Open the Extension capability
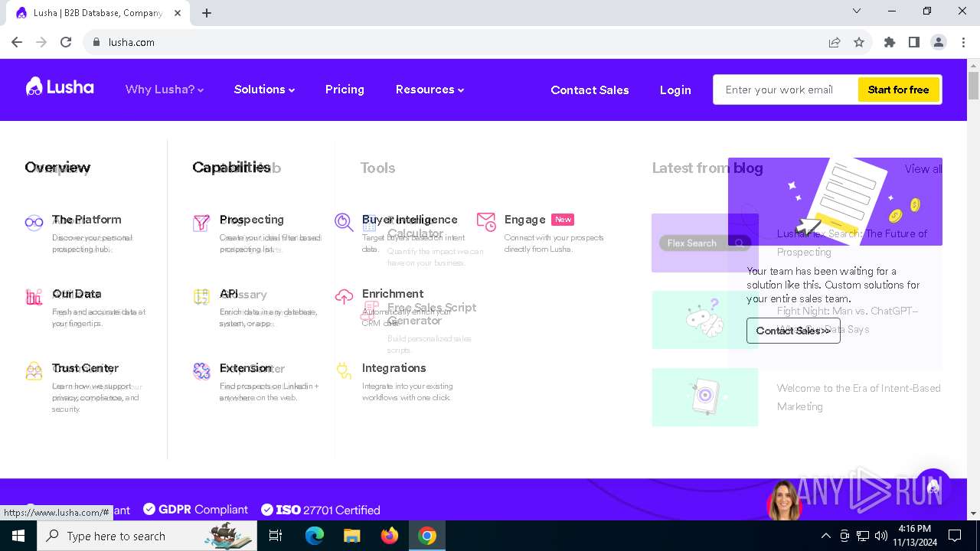 [246, 368]
